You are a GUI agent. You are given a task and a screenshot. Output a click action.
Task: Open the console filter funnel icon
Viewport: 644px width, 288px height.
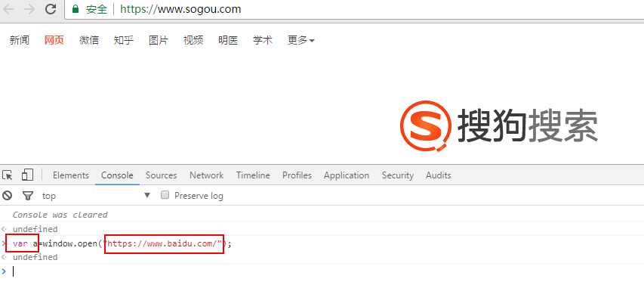point(27,196)
